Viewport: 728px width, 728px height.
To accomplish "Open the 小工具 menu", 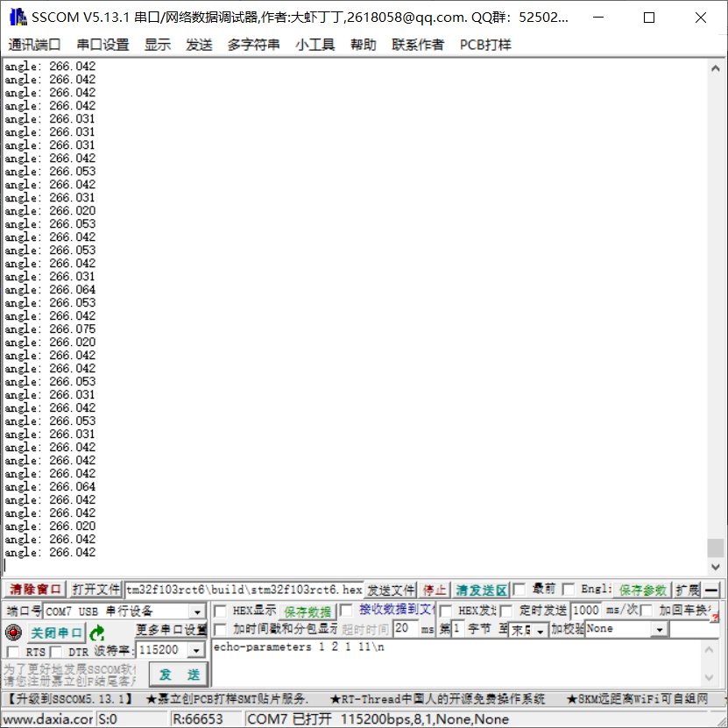I will point(315,45).
